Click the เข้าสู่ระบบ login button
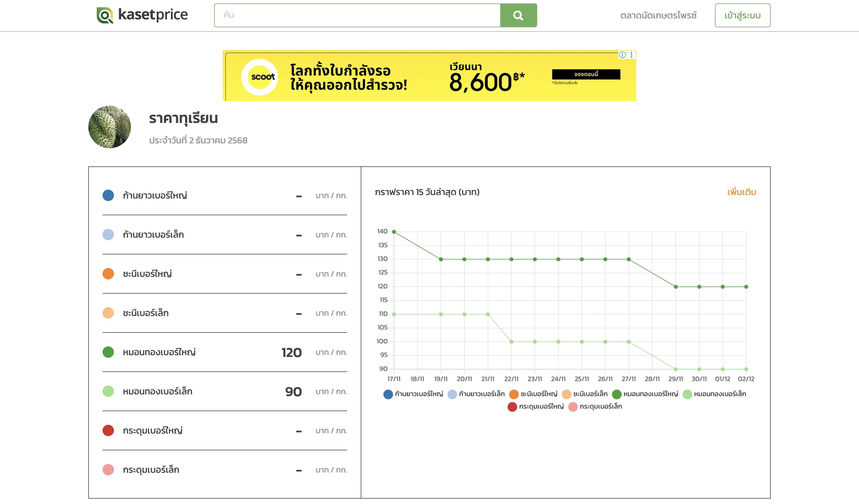859x504 pixels. pos(743,15)
